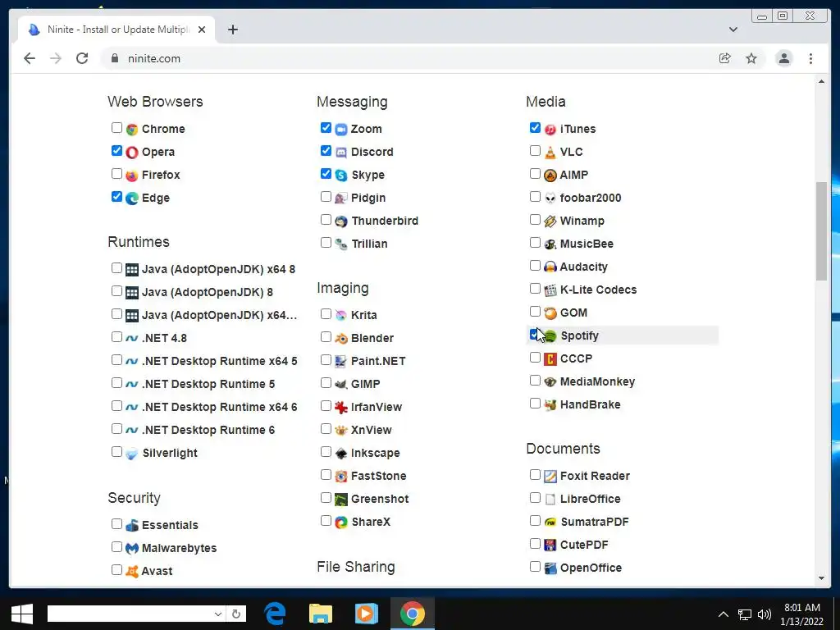The height and width of the screenshot is (630, 840).
Task: Click the taskbar address input field
Action: click(x=130, y=614)
